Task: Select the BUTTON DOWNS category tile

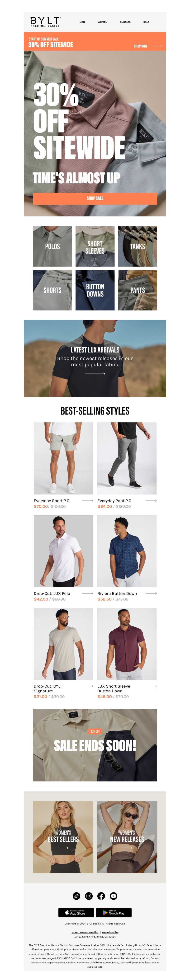Action: [x=95, y=290]
